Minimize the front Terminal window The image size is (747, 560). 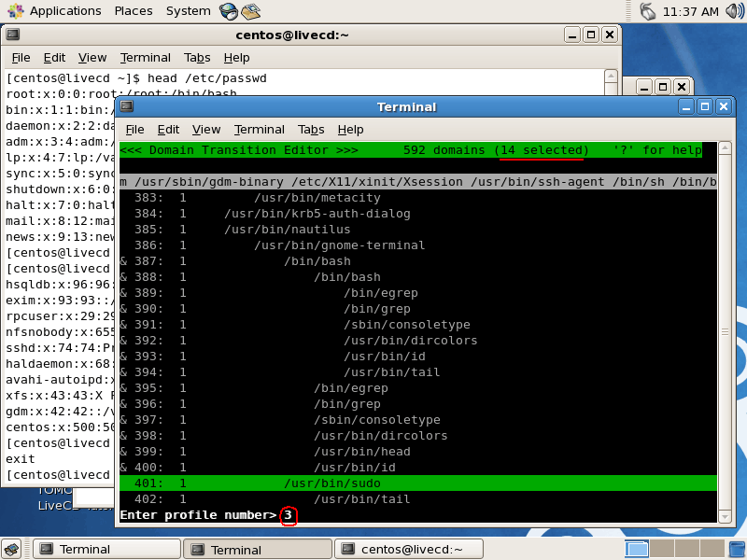click(686, 106)
